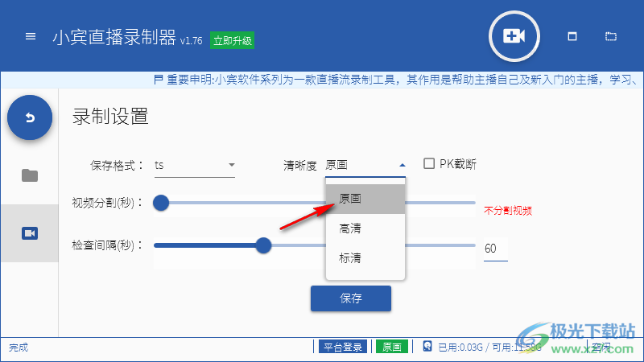Click the v1.76 version label

191,41
